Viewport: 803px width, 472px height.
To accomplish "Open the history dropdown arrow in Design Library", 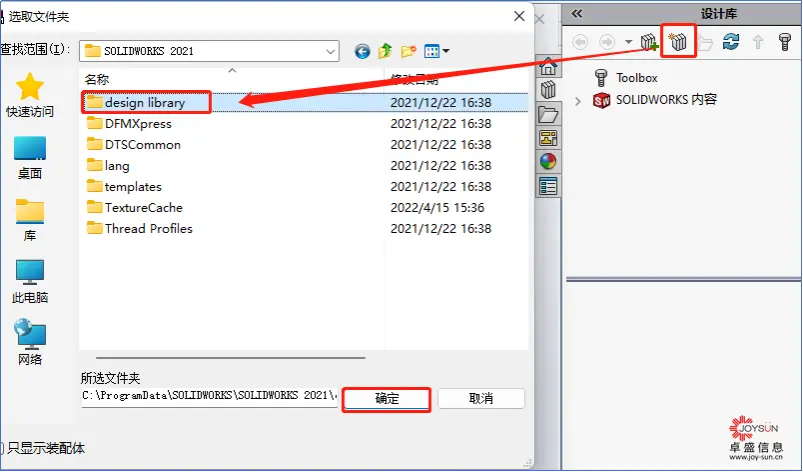I will point(628,42).
